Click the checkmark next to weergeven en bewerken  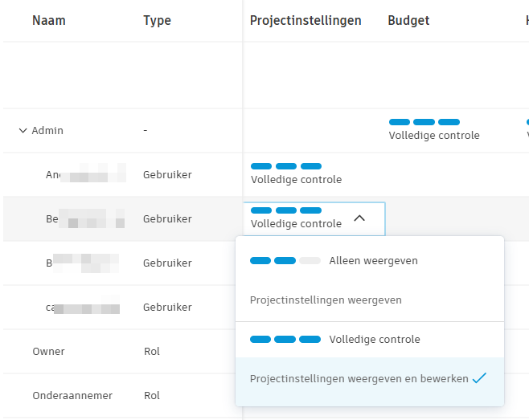480,379
